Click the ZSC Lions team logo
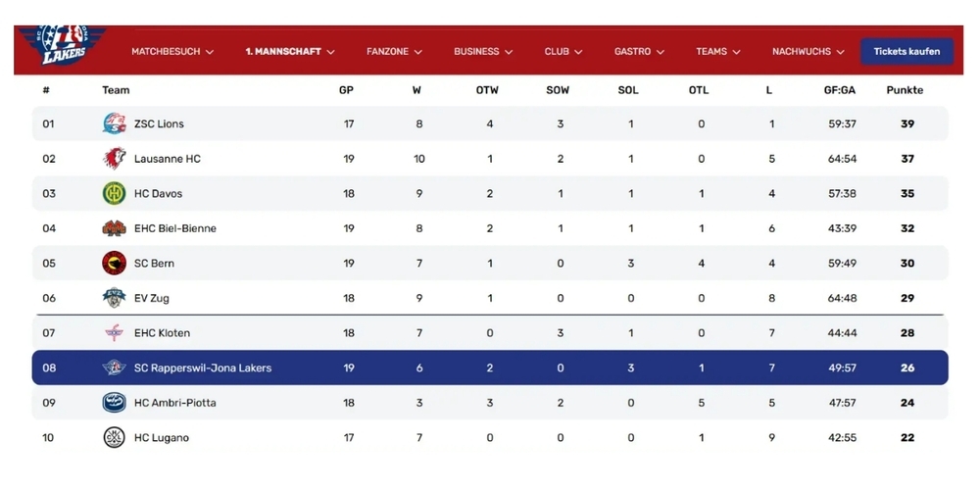Screen dimensions: 980x490 [115, 123]
